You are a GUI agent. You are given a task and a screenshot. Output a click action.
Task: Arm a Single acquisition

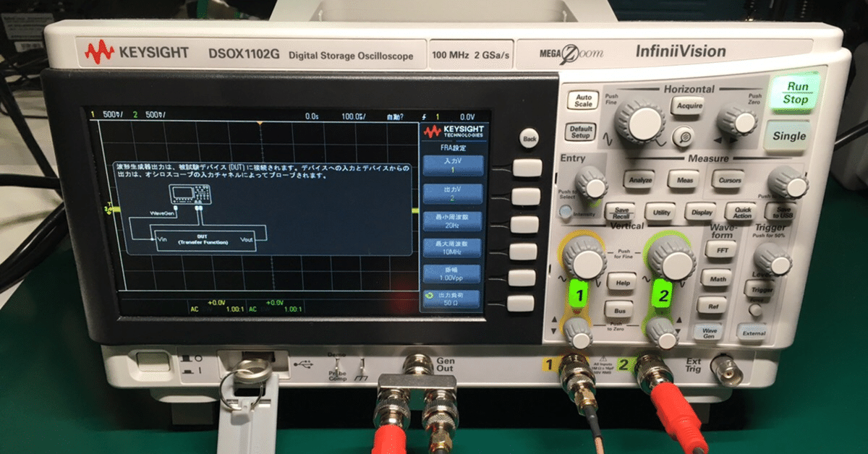pos(788,136)
